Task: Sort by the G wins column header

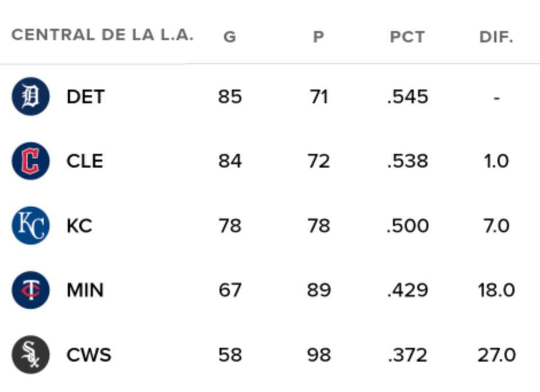Action: pyautogui.click(x=229, y=37)
